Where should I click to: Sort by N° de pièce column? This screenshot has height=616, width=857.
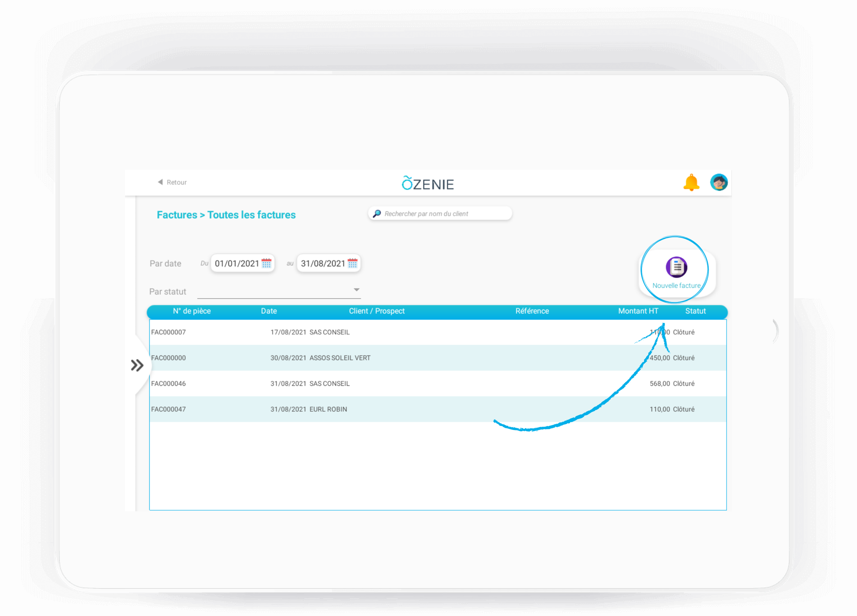(x=192, y=311)
